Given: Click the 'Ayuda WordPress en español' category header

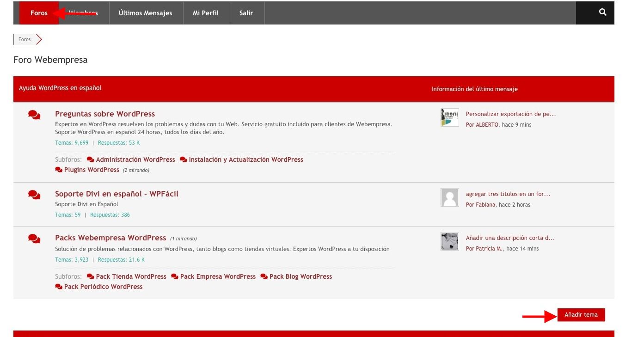Looking at the screenshot, I should 60,88.
